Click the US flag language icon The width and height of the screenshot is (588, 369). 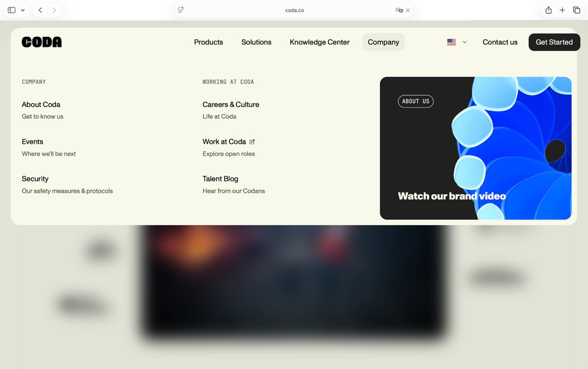[x=452, y=42]
